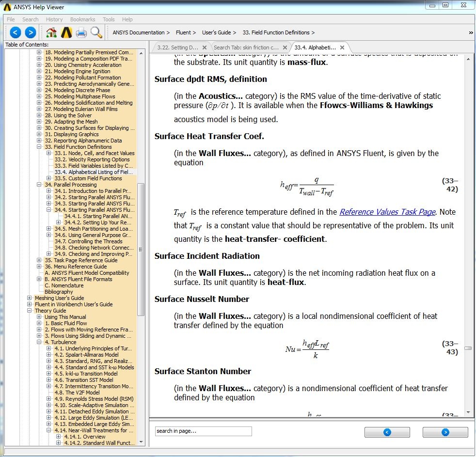Collapse the '34. Parallel Processing' node
The height and width of the screenshot is (457, 476).
point(39,185)
